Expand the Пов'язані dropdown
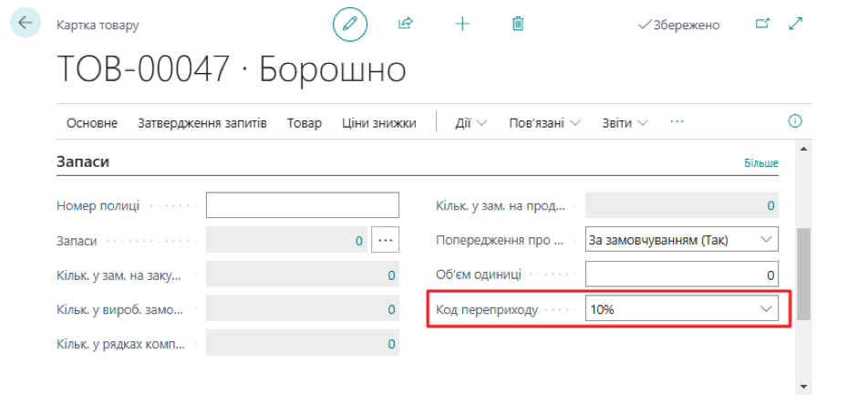 544,123
